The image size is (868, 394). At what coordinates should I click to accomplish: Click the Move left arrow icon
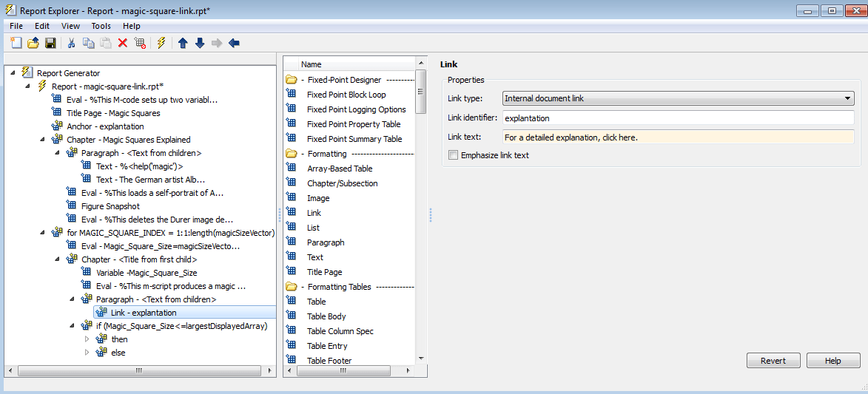234,43
